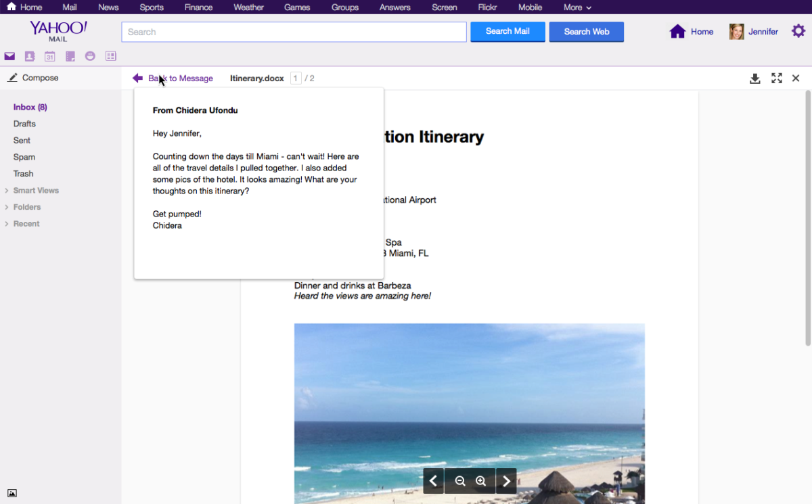812x504 pixels.
Task: Open the mail envelope icon in toolbar
Action: (9, 56)
